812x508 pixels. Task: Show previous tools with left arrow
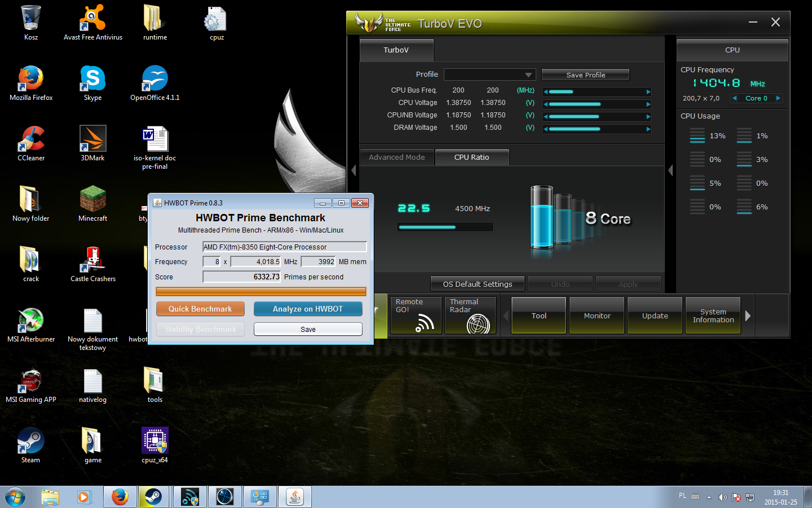pyautogui.click(x=506, y=316)
